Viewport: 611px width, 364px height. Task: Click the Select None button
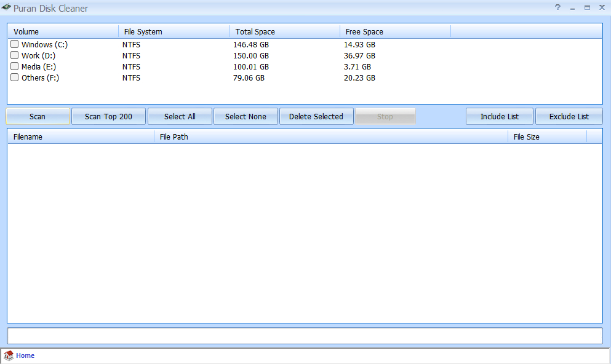(246, 116)
